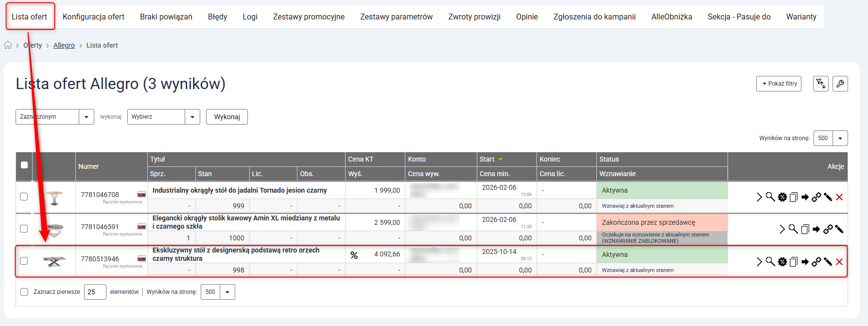The image size is (868, 326).
Task: Switch to the "Konfiguracja ofert" tab
Action: click(x=93, y=17)
